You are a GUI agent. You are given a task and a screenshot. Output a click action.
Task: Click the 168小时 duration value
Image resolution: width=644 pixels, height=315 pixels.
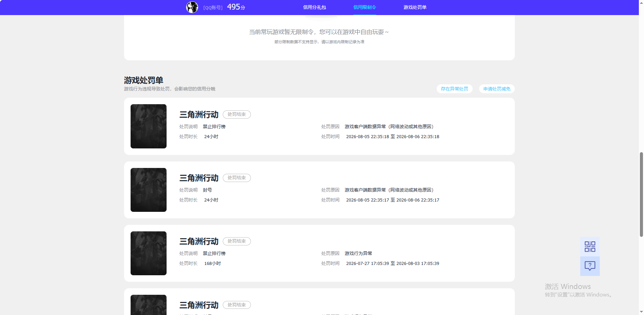[212, 263]
